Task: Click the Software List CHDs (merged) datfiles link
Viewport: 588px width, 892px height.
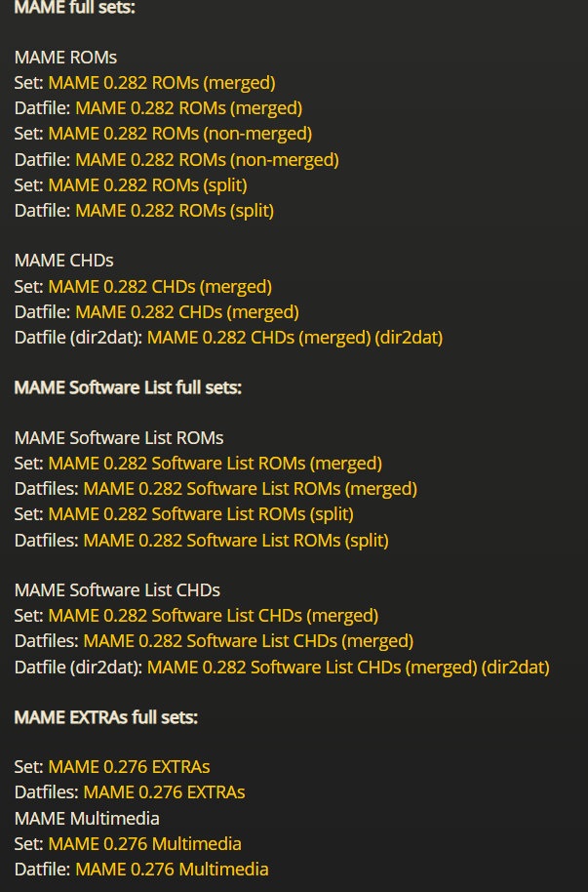Action: (x=248, y=641)
